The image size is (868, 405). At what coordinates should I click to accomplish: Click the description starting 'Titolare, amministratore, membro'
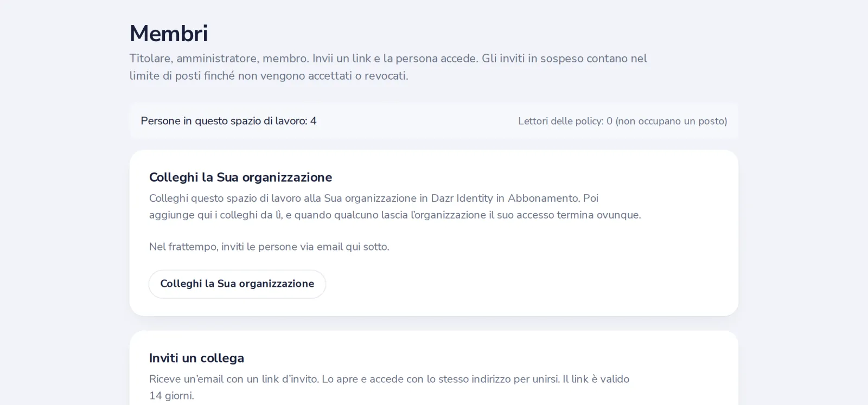tap(388, 67)
